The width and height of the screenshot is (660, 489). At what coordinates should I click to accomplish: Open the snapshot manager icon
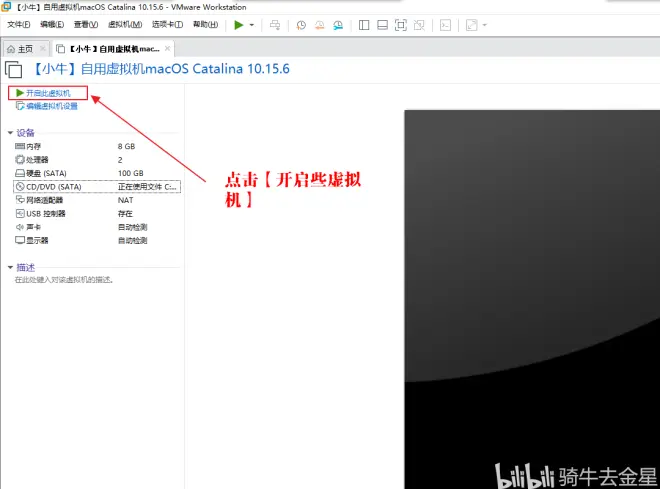338,25
